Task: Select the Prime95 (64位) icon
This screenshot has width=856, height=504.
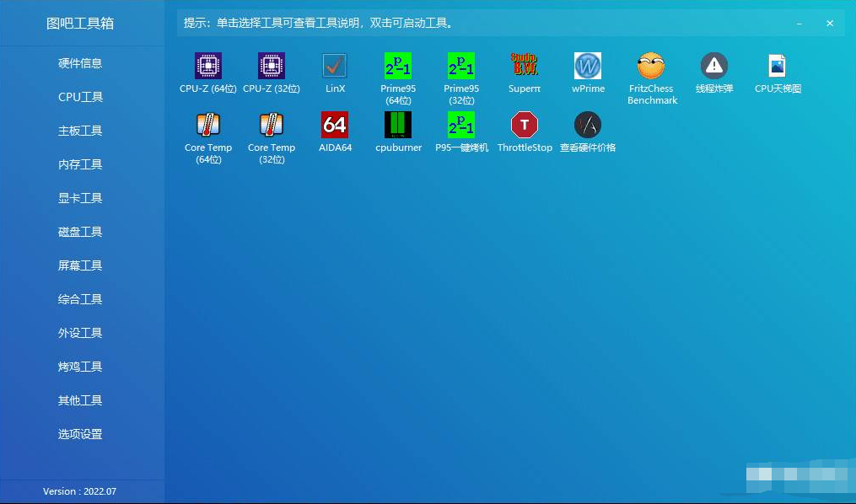Action: click(398, 66)
